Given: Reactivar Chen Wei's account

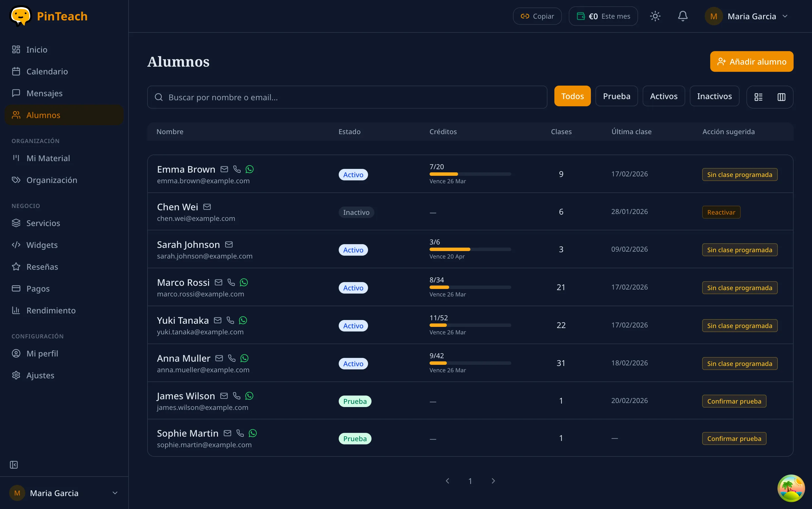Looking at the screenshot, I should coord(721,212).
